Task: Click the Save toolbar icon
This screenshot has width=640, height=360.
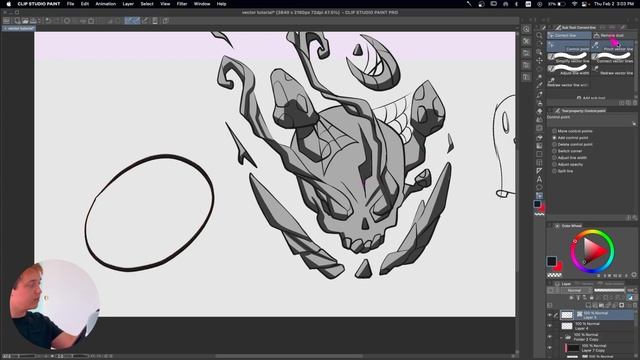Action: point(33,20)
